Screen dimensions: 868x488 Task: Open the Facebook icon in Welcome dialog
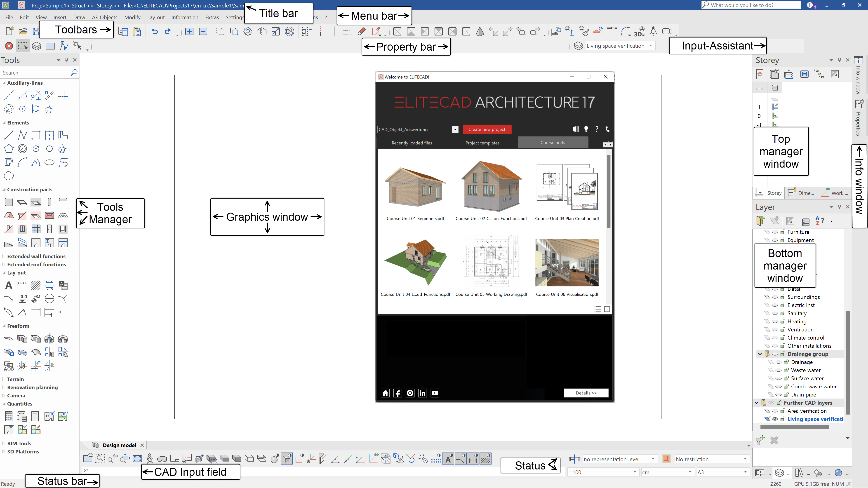398,393
